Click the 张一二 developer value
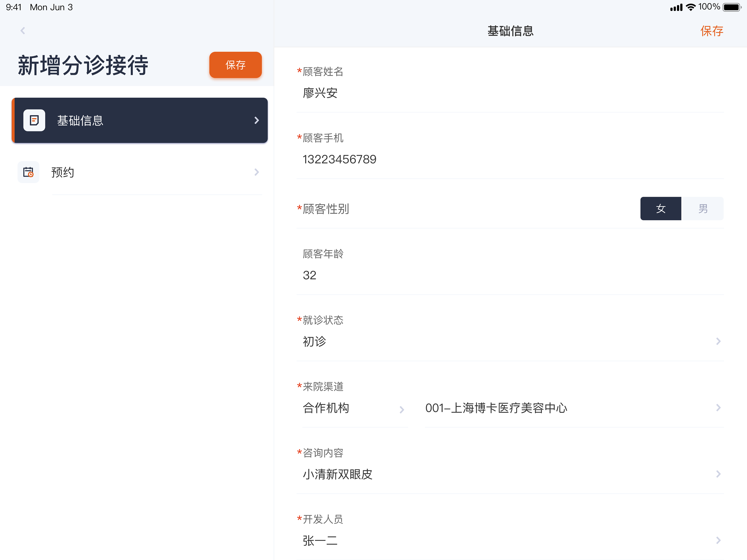This screenshot has height=560, width=747. coord(320,541)
